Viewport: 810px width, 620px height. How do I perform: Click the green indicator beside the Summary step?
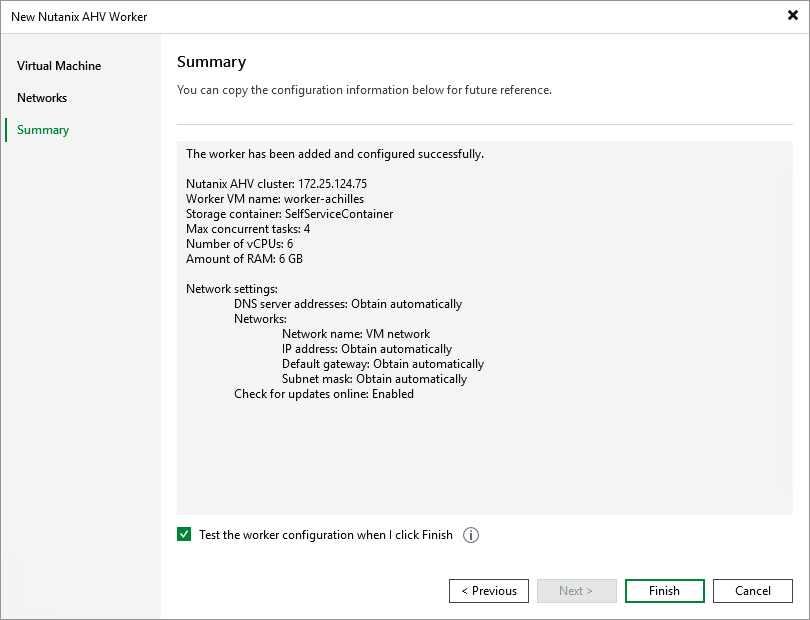pos(8,130)
